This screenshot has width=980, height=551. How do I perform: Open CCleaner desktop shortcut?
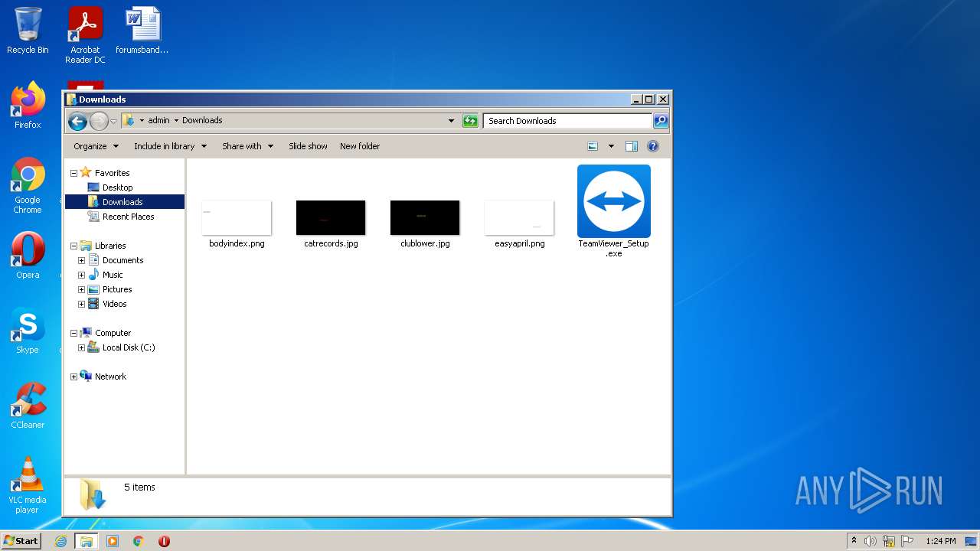28,406
